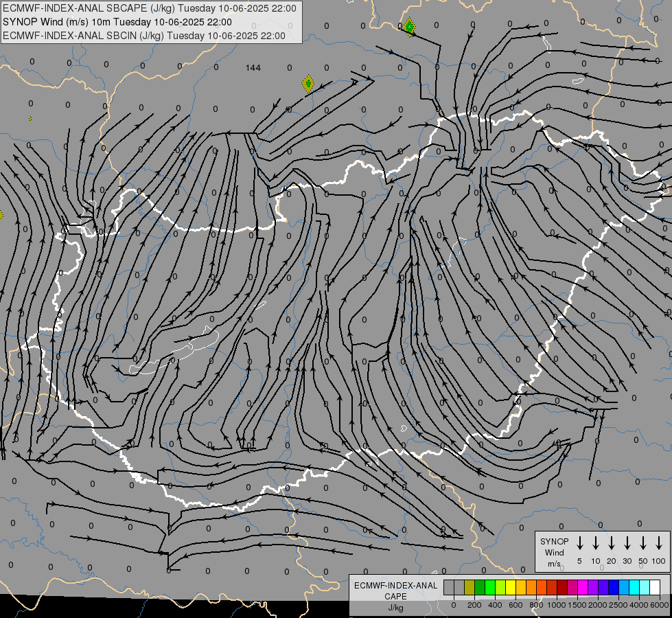Click the 200 tick label on CAPE scale
672x618 pixels.
pyautogui.click(x=474, y=605)
